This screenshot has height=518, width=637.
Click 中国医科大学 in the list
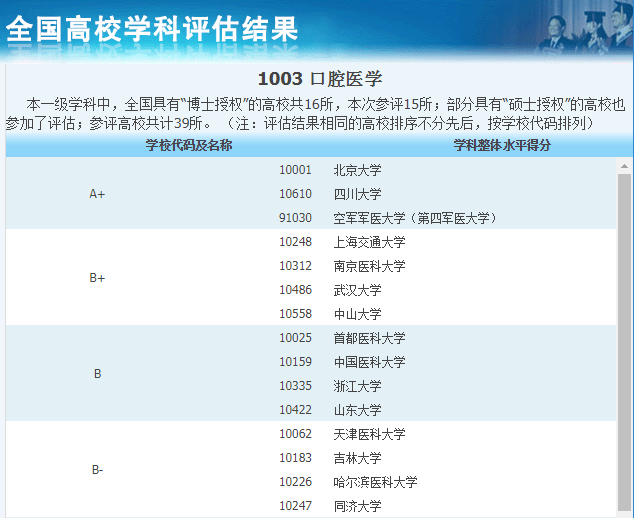pos(369,362)
